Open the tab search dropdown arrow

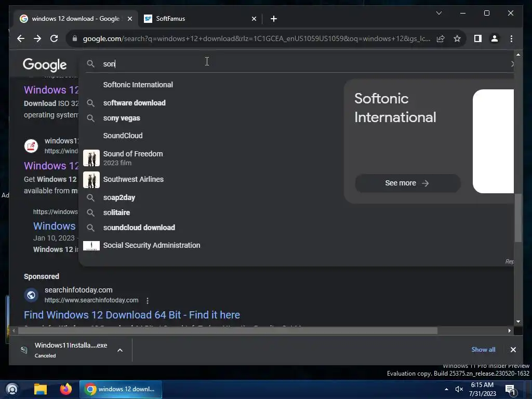(x=438, y=13)
